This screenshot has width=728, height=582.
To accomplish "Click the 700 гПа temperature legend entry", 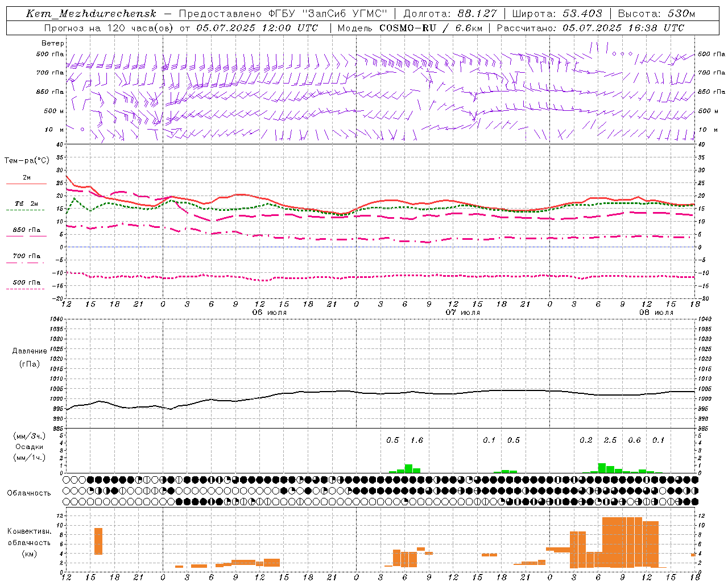I will pos(26,256).
